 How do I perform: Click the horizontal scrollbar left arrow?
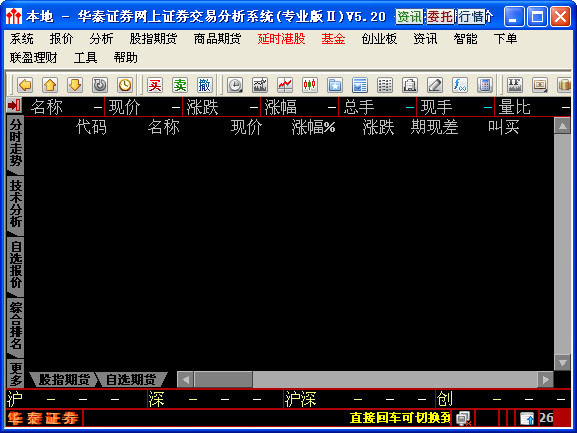click(185, 380)
